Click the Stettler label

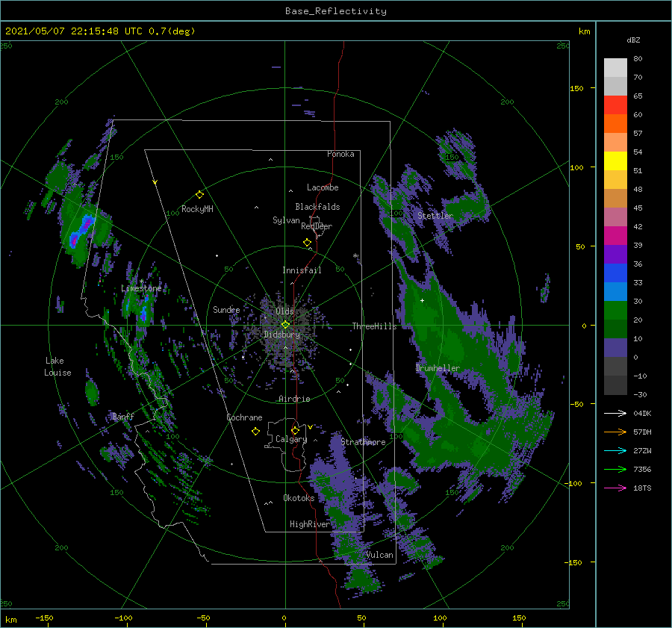tap(435, 216)
